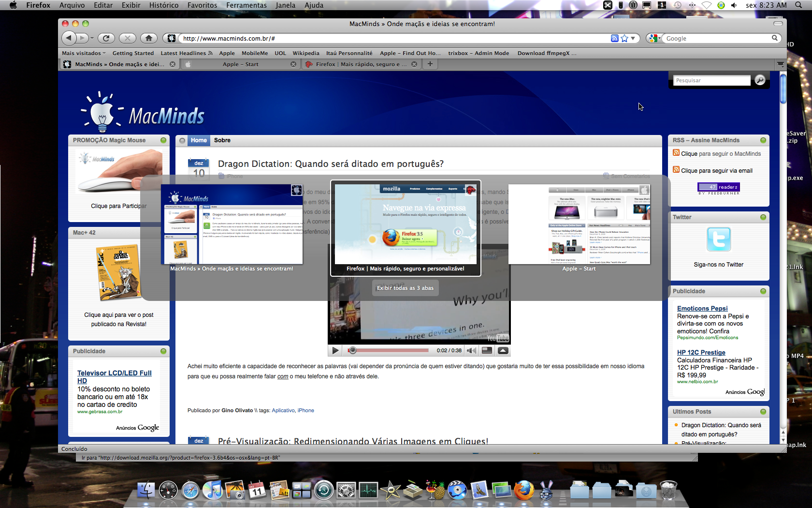Image resolution: width=812 pixels, height=508 pixels.
Task: Click the RSS feed icon in URL bar
Action: click(614, 38)
